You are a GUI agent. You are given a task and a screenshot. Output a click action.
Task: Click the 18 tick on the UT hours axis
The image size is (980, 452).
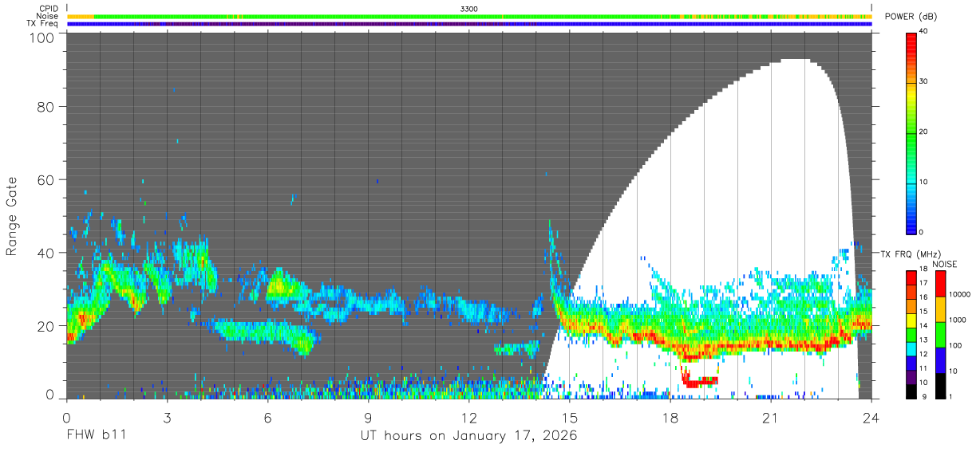[x=670, y=417]
